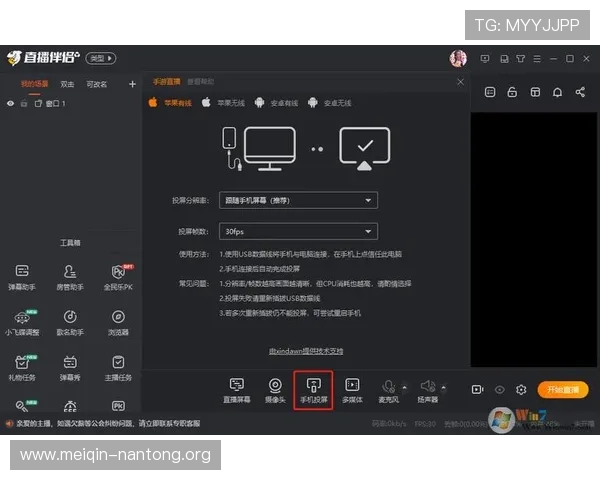Screen dimensions: 600x480
Task: Click the layout template icon above preview
Action: coord(535,92)
